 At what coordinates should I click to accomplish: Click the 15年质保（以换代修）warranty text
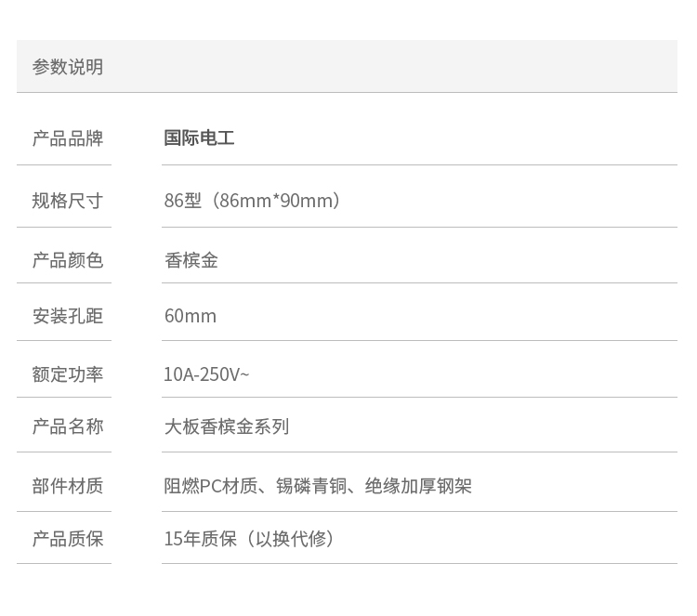click(x=249, y=539)
